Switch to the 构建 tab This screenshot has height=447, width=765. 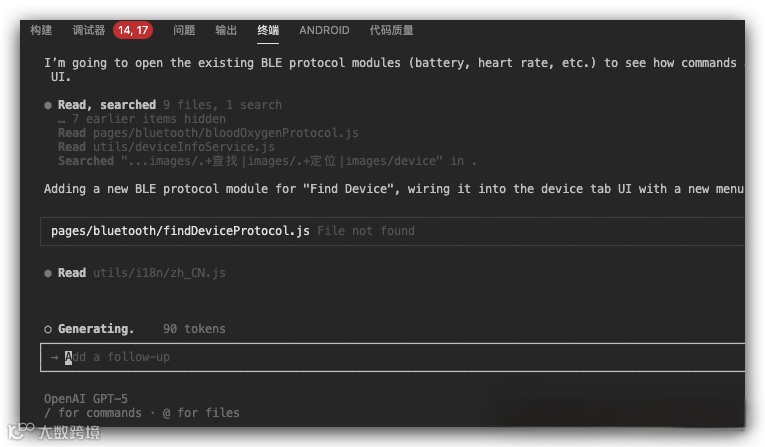pos(41,30)
